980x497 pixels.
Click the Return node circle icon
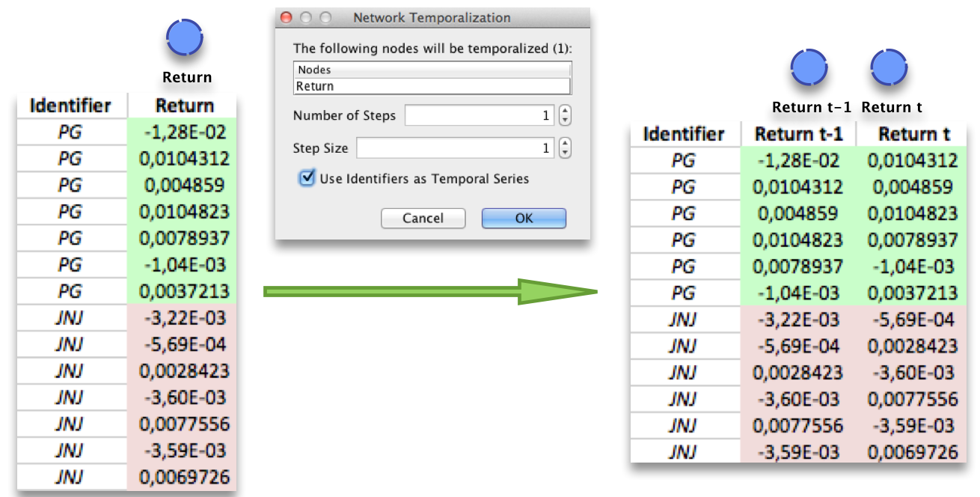point(185,38)
